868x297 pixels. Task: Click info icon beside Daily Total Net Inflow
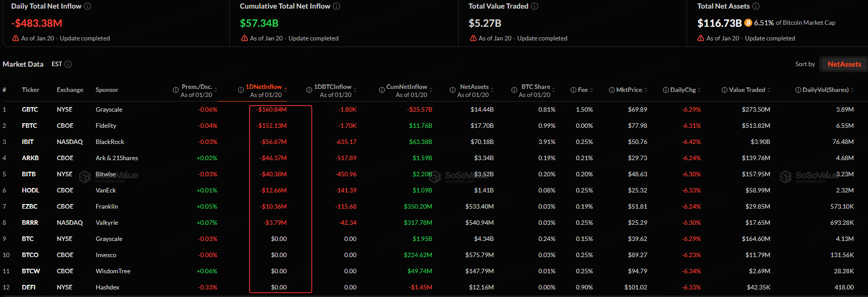pos(87,6)
